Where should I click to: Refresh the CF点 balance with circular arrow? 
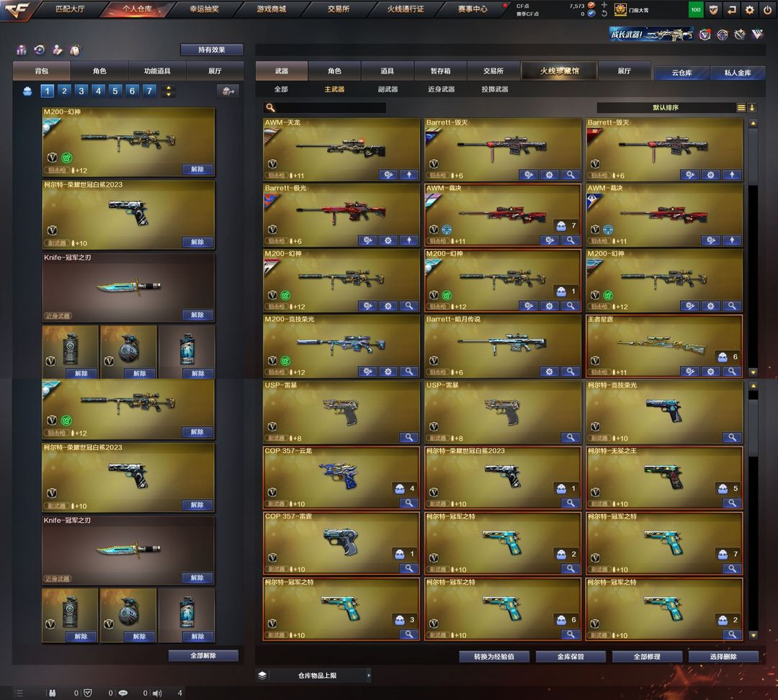pyautogui.click(x=604, y=14)
